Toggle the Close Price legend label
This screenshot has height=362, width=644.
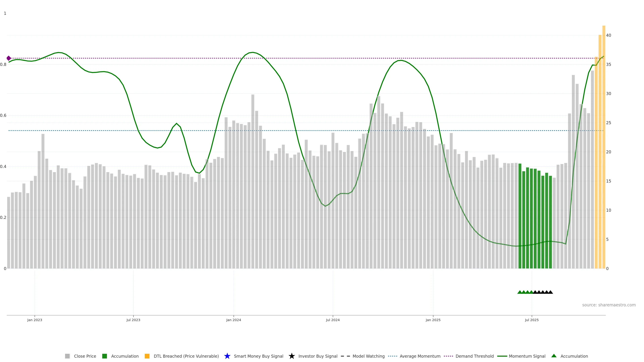(85, 356)
